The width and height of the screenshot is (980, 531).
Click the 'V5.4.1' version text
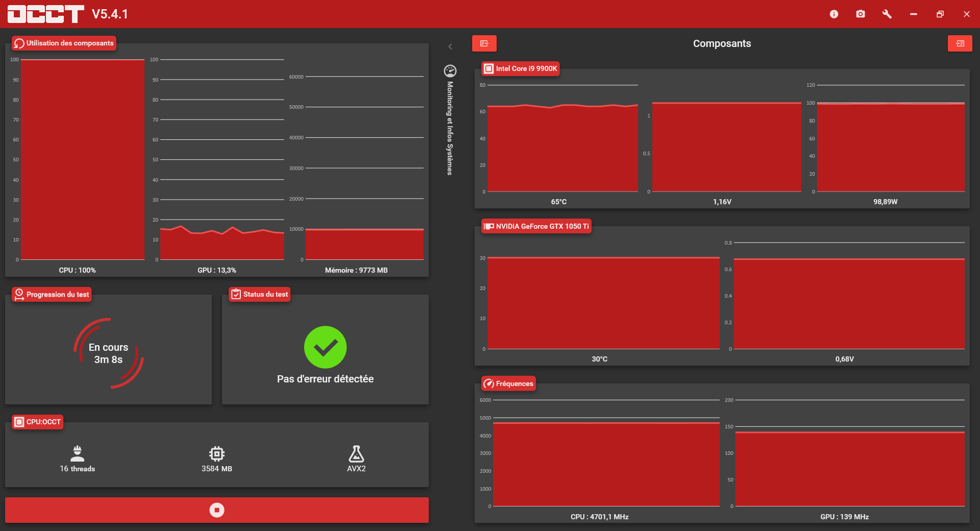click(x=110, y=14)
